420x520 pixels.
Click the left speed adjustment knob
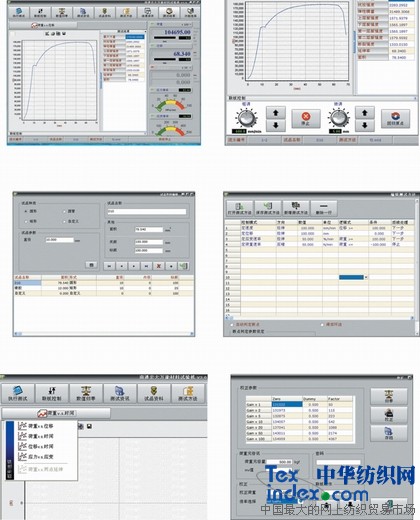(247, 118)
